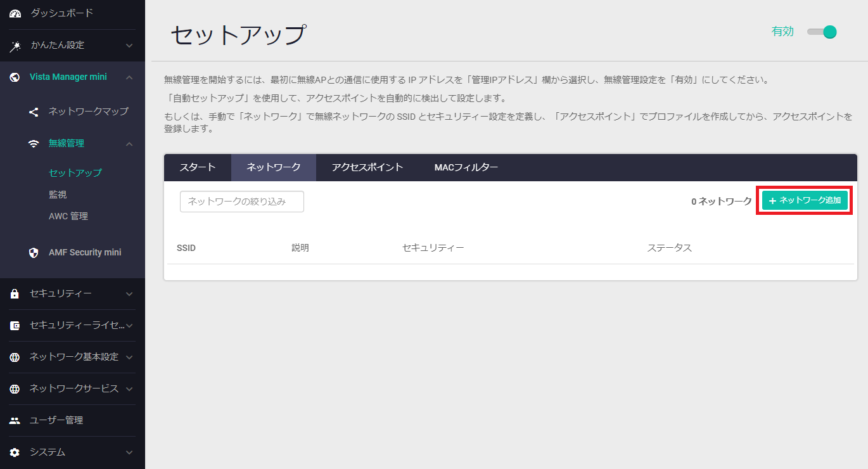The height and width of the screenshot is (469, 868).
Task: Focus the ネットワークの絞り込み filter field
Action: (x=241, y=202)
